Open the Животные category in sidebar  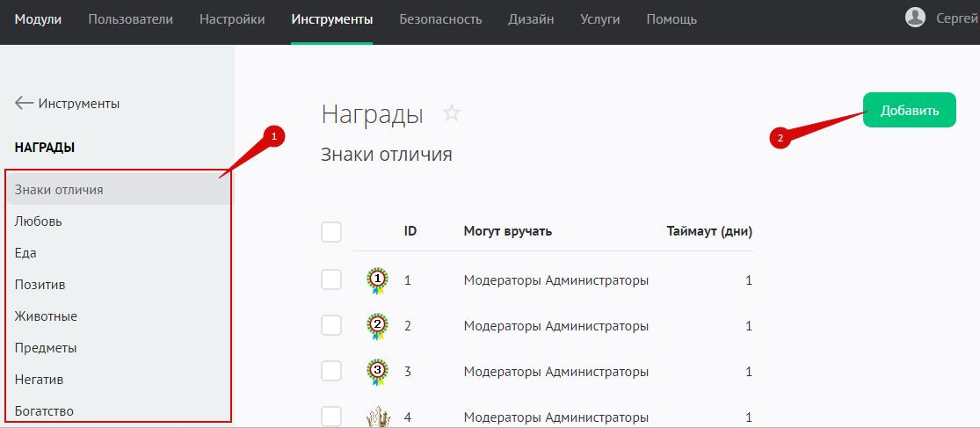(x=46, y=316)
